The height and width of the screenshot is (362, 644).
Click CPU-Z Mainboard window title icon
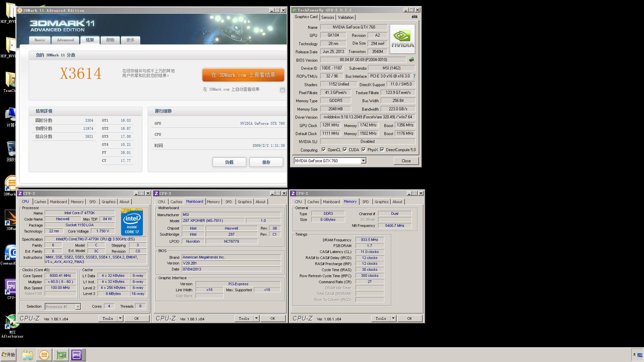point(156,193)
